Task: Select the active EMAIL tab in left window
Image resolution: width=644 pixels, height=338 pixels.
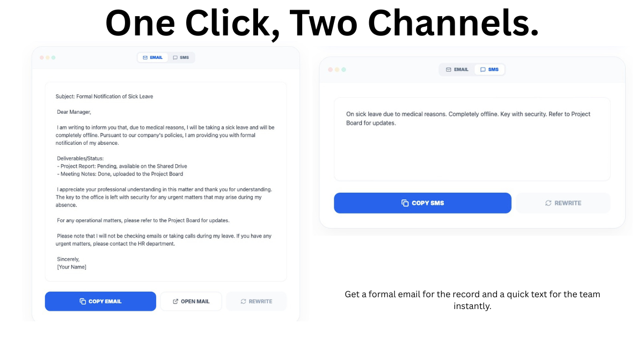Action: point(153,57)
